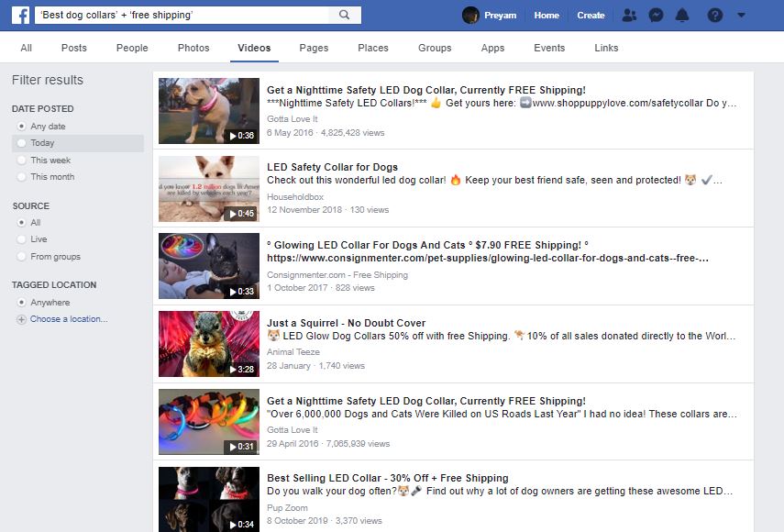Click the search magnifier button
This screenshot has width=784, height=532.
tap(345, 15)
